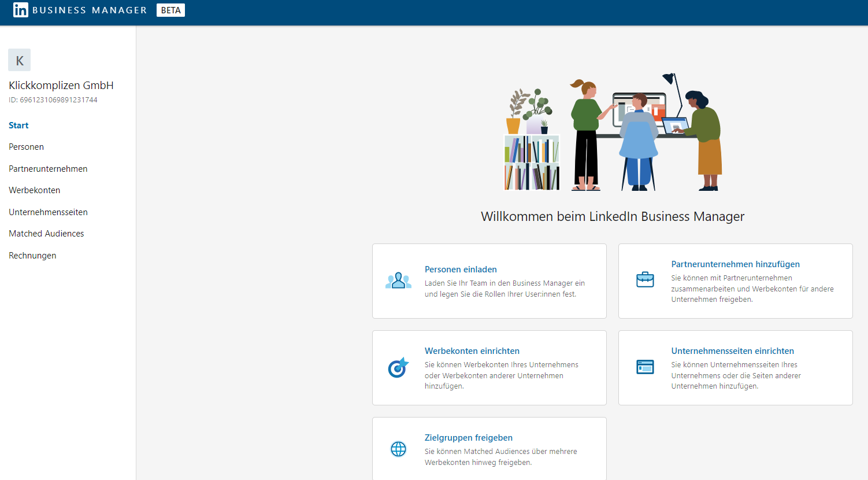
Task: Click the target icon for Werbekonten
Action: tap(398, 367)
